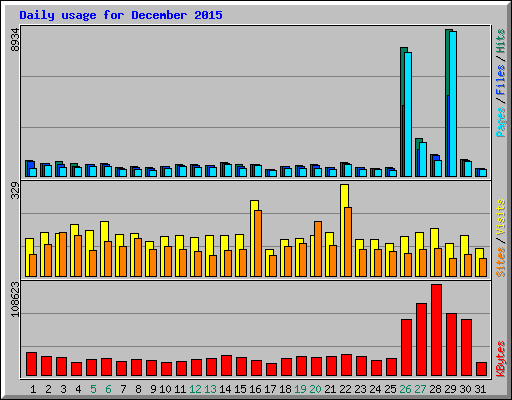Click the red KBytes bar for day 31
The width and height of the screenshot is (512, 400).
tap(481, 369)
